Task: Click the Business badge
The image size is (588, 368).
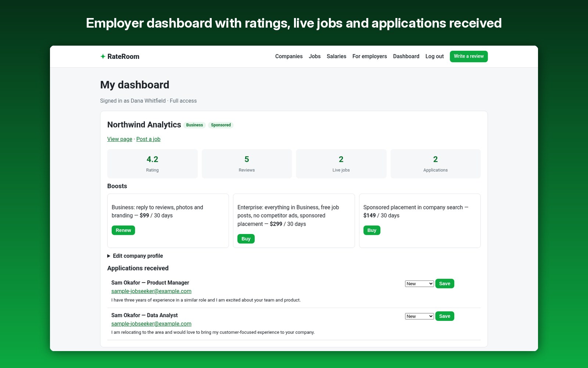Action: click(194, 125)
